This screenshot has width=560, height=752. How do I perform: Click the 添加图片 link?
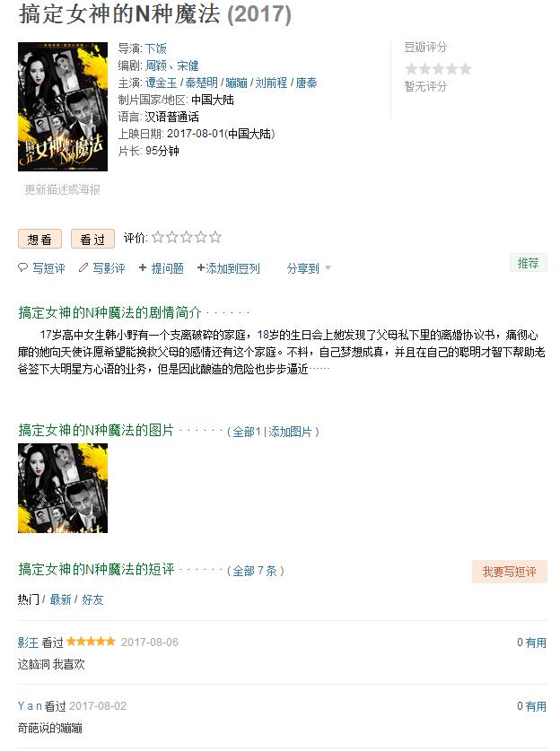(290, 432)
